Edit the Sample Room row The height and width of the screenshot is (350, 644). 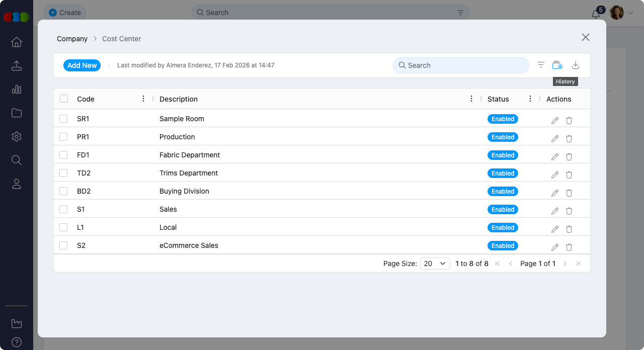(x=555, y=121)
